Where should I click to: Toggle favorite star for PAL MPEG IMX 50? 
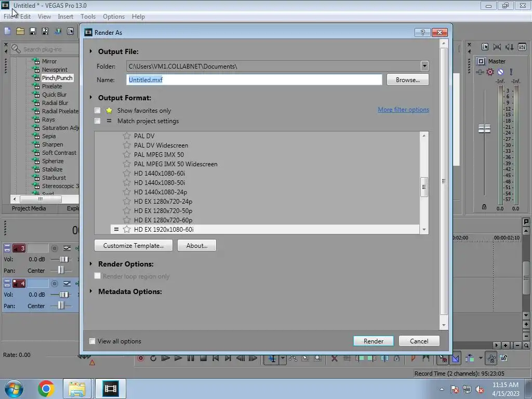127,154
